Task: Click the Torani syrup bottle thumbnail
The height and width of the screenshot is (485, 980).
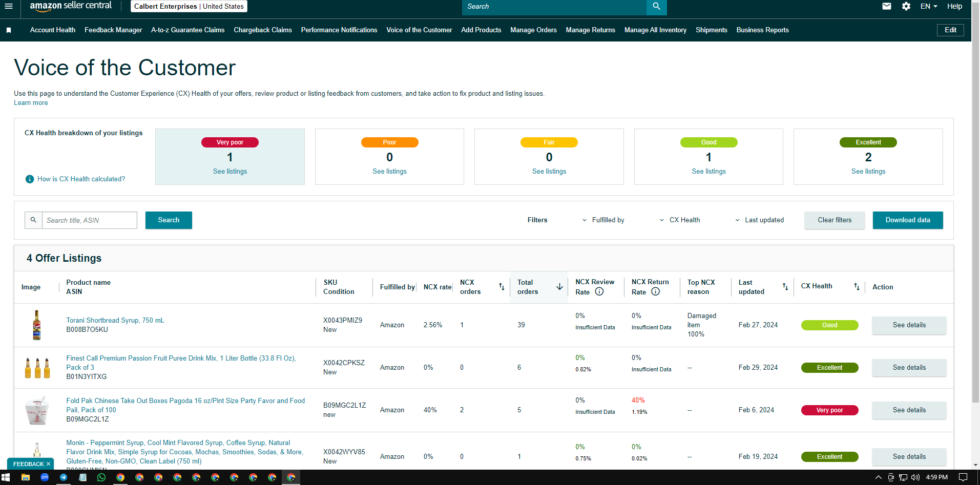Action: [37, 325]
